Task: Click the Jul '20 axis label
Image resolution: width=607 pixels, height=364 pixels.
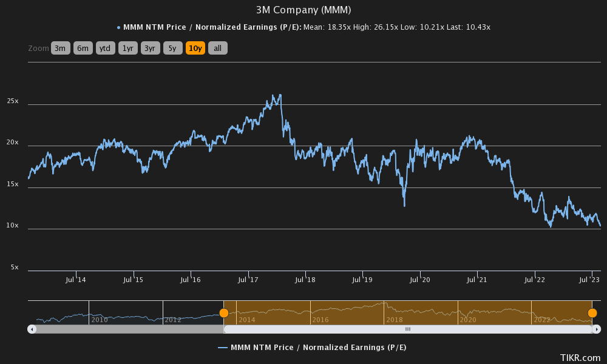Action: coord(420,280)
